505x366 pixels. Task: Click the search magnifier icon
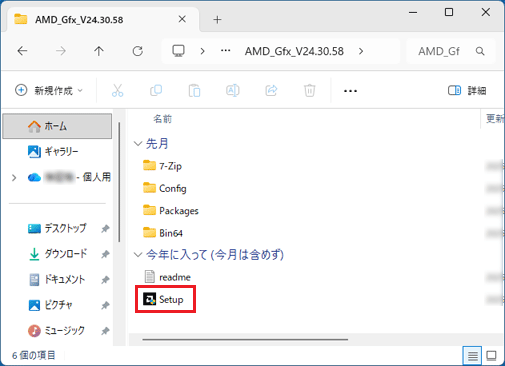tap(480, 51)
